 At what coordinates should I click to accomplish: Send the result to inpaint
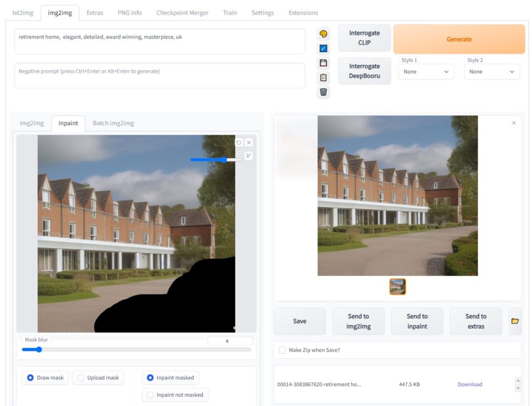417,321
